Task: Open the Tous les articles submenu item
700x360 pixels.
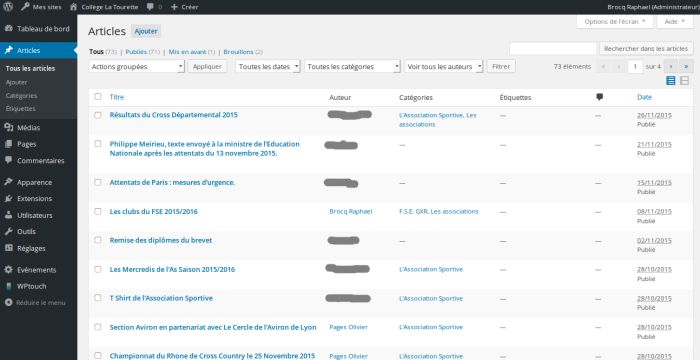Action: (x=30, y=68)
